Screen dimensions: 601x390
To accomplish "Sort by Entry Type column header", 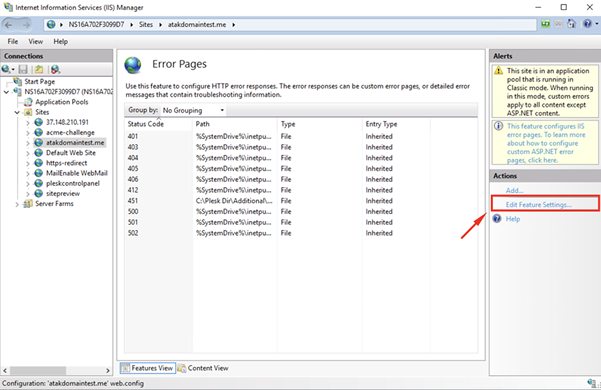I will (396, 124).
